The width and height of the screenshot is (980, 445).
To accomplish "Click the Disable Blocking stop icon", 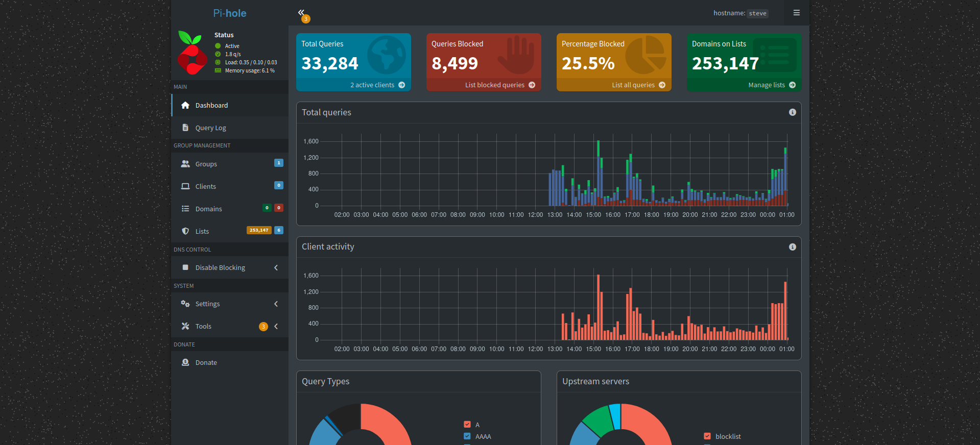I will [185, 267].
